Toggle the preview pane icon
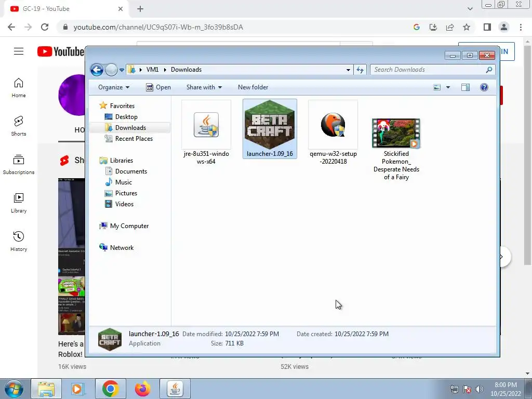532x399 pixels. [465, 87]
